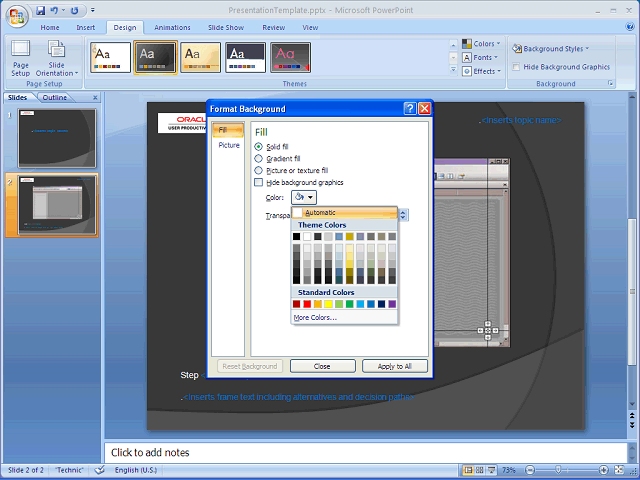Check Hide background graphics in dialog
The image size is (640, 480).
click(x=258, y=182)
